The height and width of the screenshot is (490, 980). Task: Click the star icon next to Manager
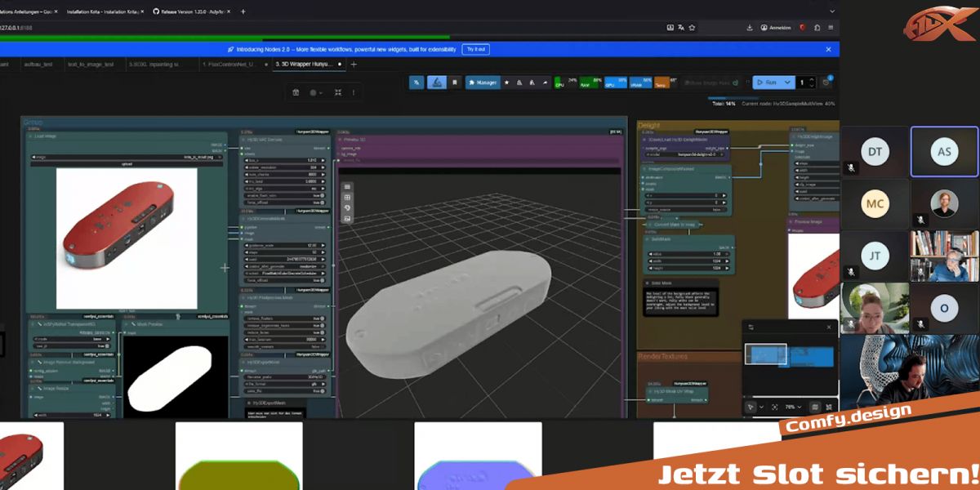tap(506, 82)
